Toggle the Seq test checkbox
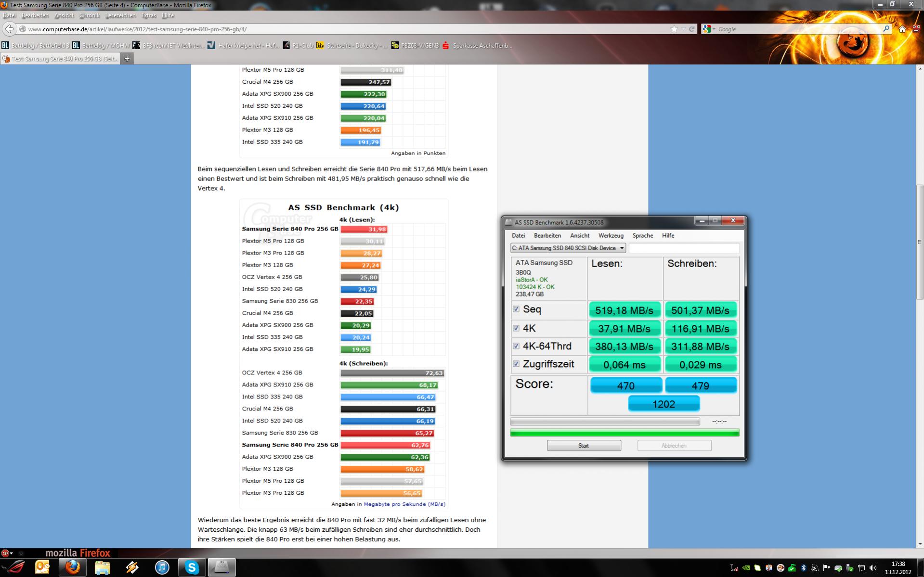The image size is (924, 577). [x=516, y=309]
